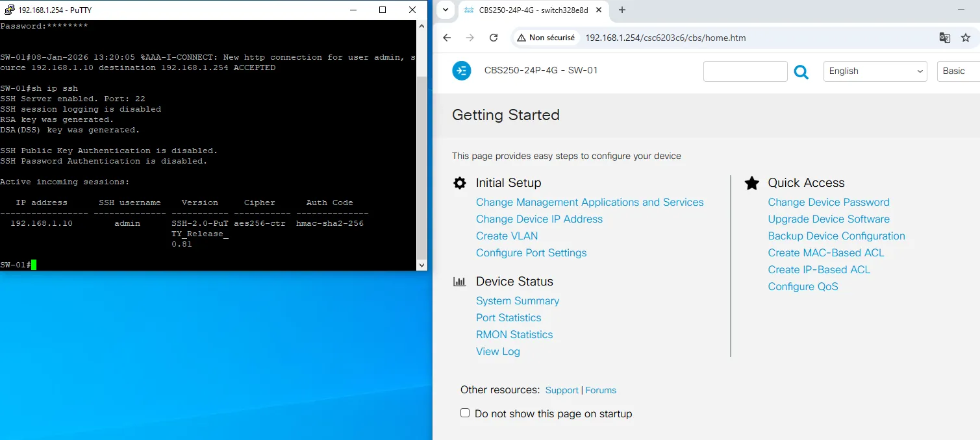Viewport: 980px width, 440px height.
Task: Open the Create VLAN link
Action: 507,236
